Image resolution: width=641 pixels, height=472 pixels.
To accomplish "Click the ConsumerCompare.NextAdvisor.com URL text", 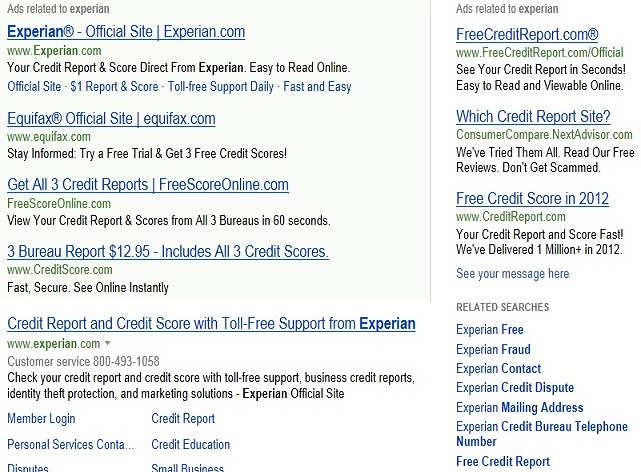I will coord(544,134).
